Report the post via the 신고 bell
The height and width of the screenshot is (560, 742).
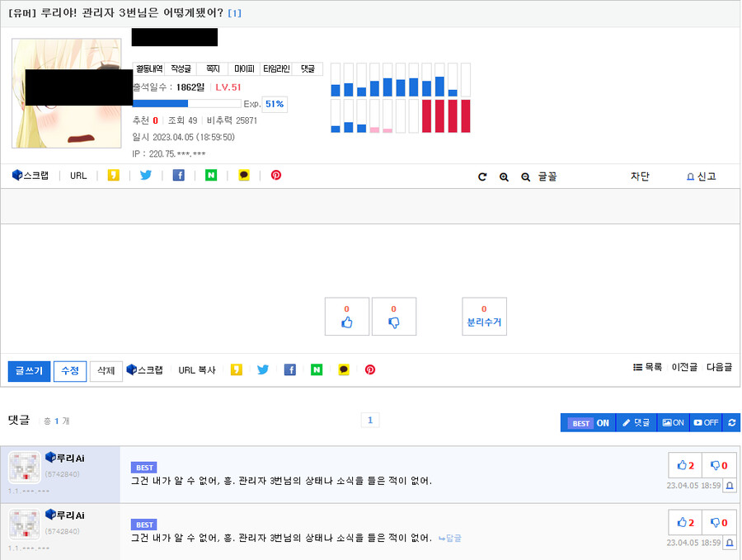pos(701,176)
